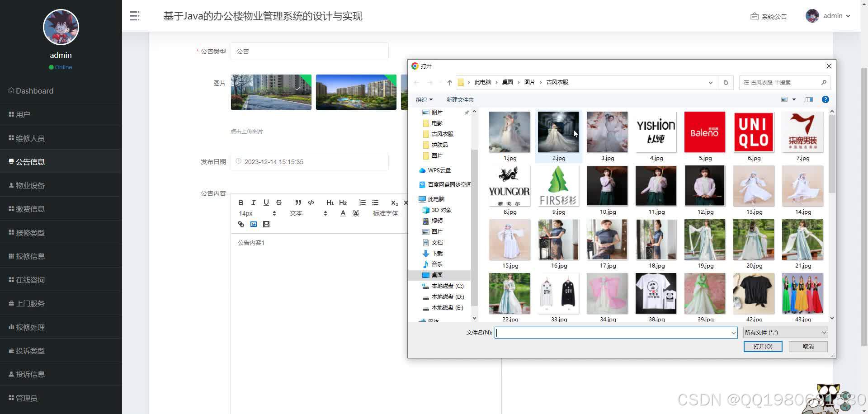
Task: Toggle bold formatting in the editor
Action: point(241,202)
